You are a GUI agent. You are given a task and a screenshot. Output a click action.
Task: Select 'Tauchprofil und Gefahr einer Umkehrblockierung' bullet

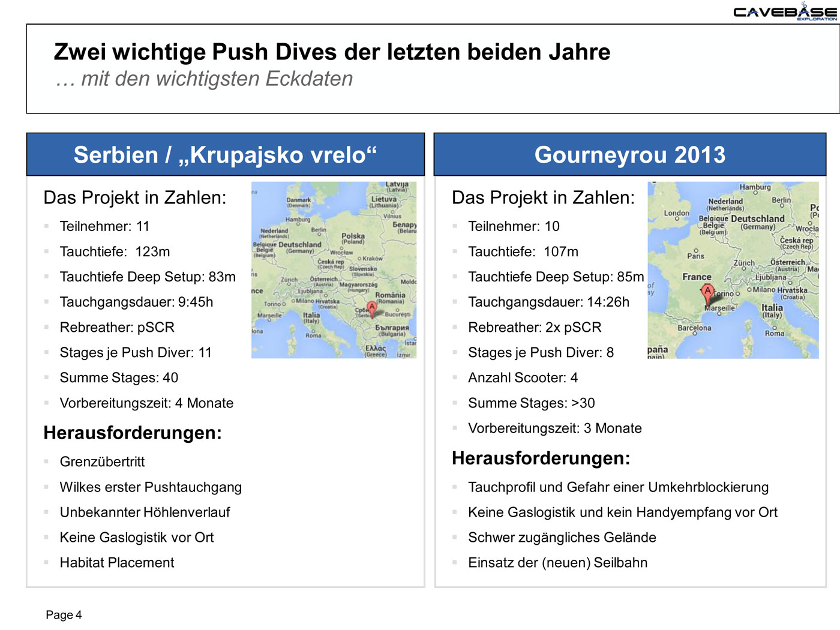[x=619, y=487]
